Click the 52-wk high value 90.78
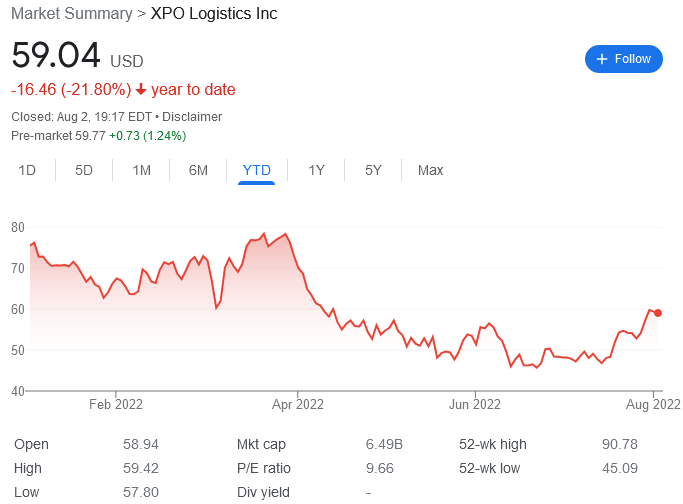Viewport: 683px width, 504px height. tap(619, 444)
